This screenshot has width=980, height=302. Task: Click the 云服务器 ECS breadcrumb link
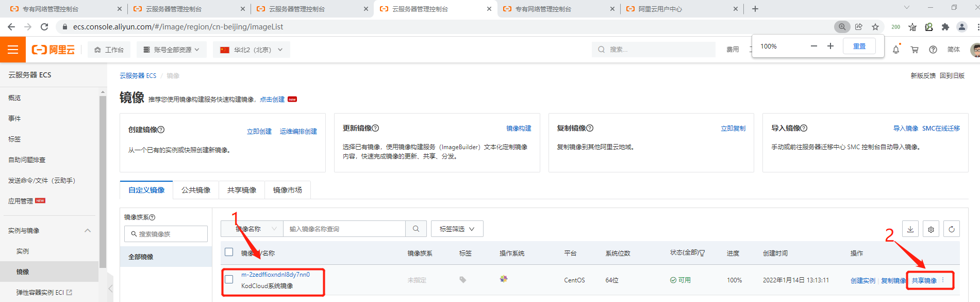click(138, 76)
